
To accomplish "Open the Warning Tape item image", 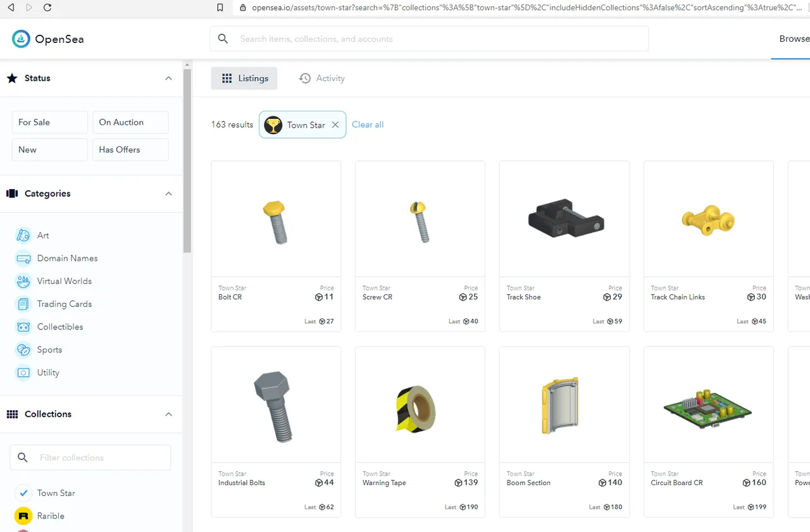I will click(x=420, y=404).
